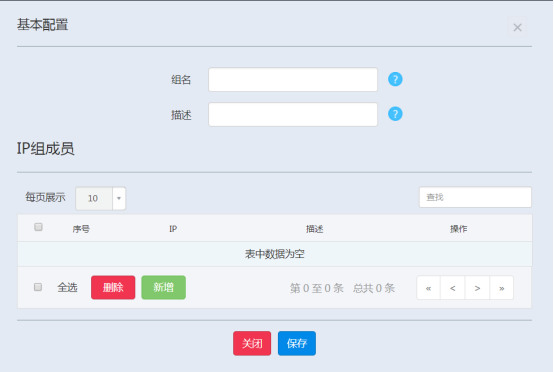Go to next page with > button
Viewport: 554px width, 372px height.
tap(477, 288)
